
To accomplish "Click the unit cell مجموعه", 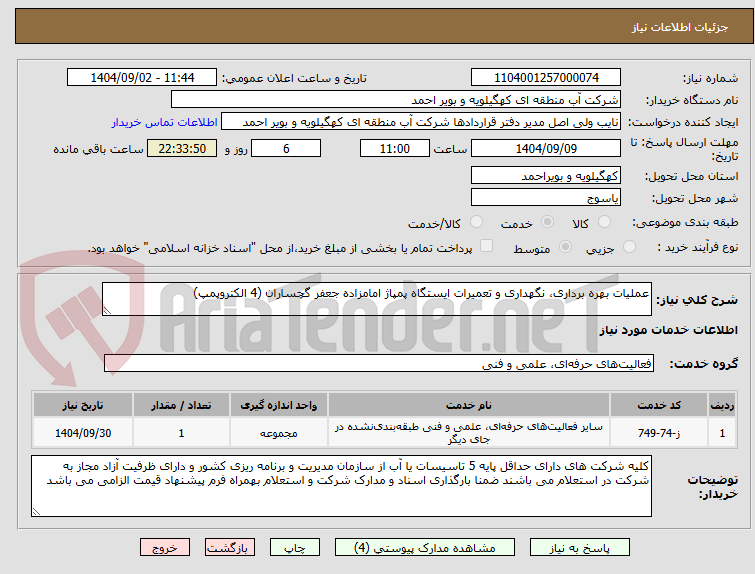I will tap(278, 433).
